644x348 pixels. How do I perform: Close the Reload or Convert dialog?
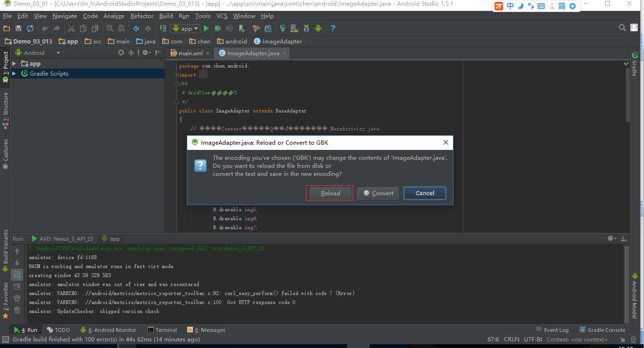[445, 142]
